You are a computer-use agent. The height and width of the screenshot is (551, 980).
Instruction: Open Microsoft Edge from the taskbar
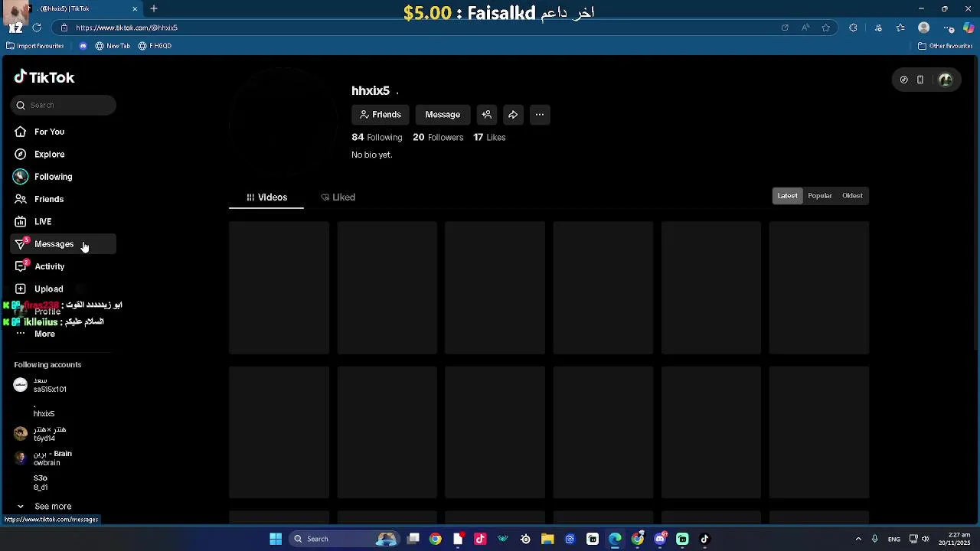click(615, 539)
